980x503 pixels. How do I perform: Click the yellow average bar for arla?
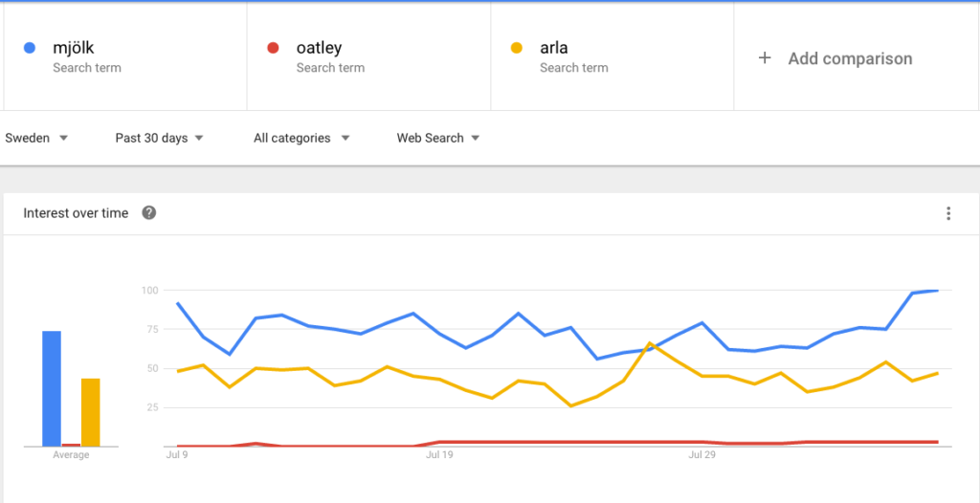(90, 412)
